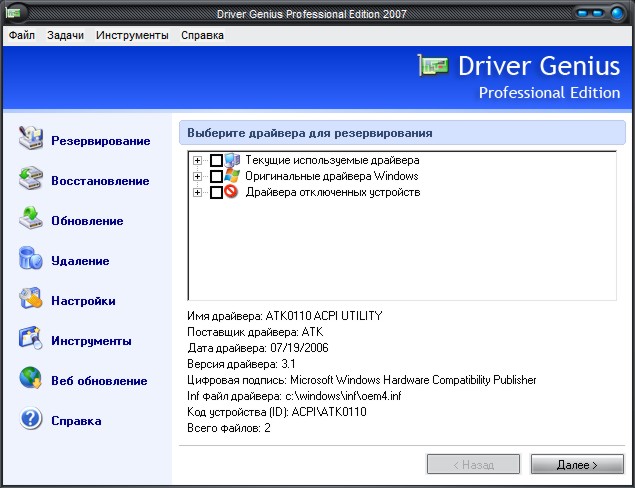Open the Задачи menu
The width and height of the screenshot is (635, 488).
tap(65, 35)
